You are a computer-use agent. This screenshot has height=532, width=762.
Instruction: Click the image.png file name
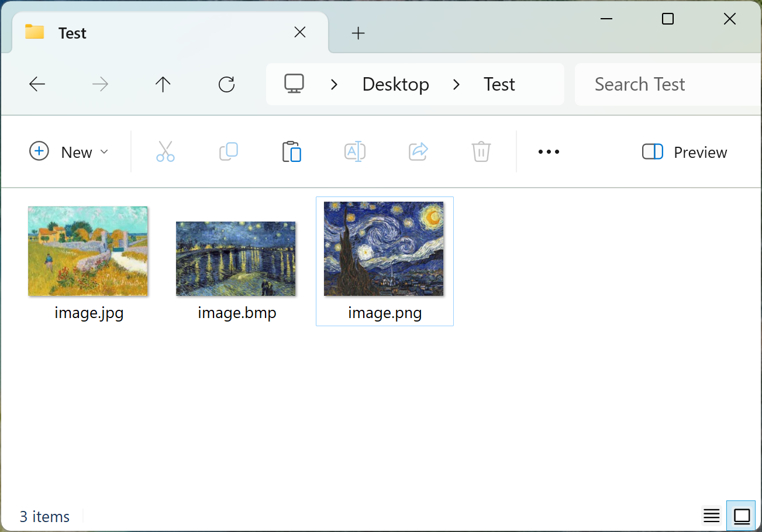(x=385, y=313)
